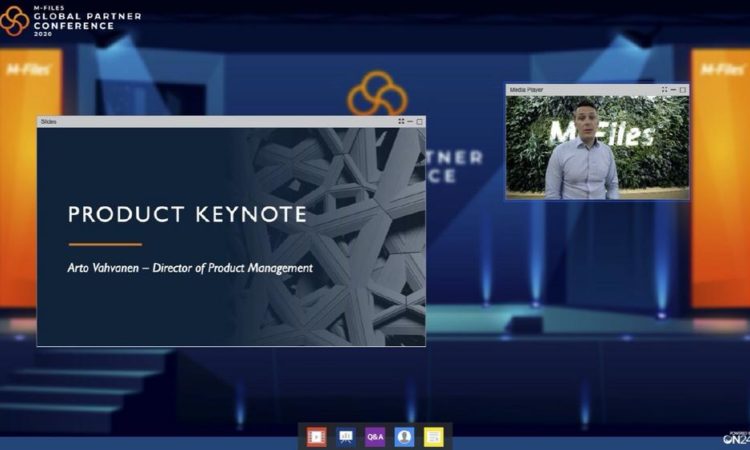Maximize the Slides window

[419, 121]
